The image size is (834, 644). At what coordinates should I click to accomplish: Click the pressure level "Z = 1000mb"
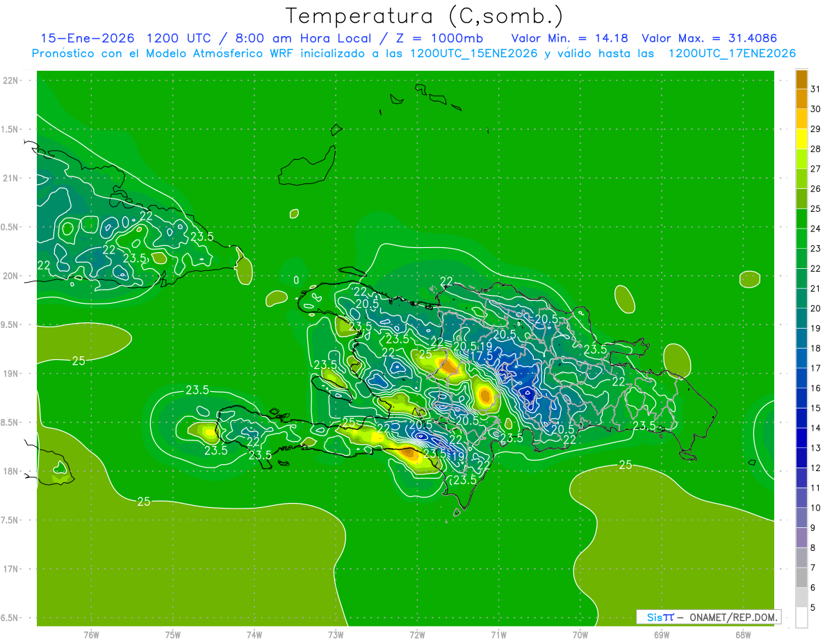point(439,38)
